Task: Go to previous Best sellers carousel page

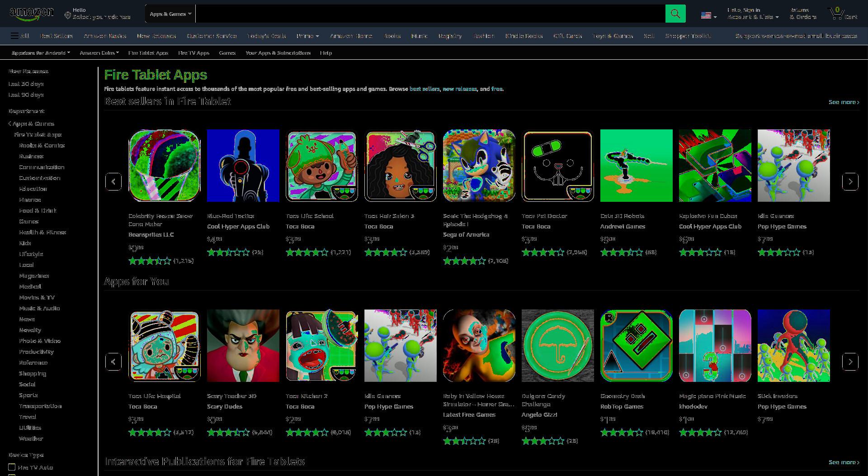Action: (113, 181)
